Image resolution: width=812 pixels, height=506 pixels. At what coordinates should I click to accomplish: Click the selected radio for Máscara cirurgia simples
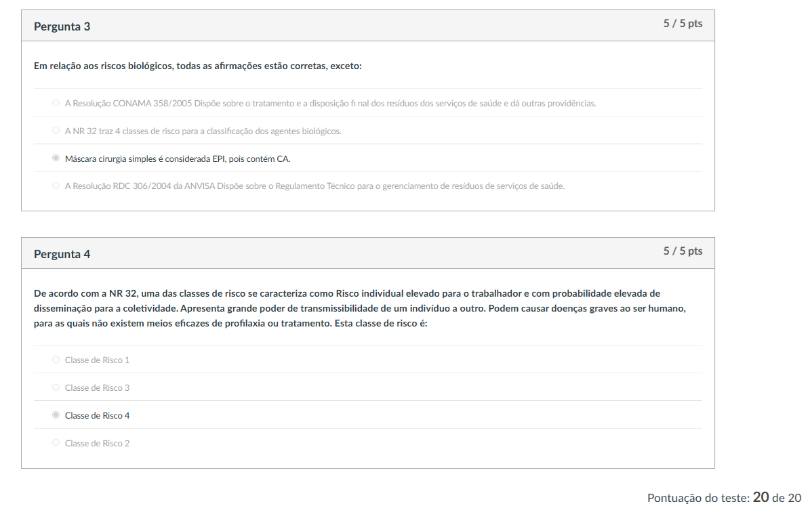pyautogui.click(x=56, y=159)
